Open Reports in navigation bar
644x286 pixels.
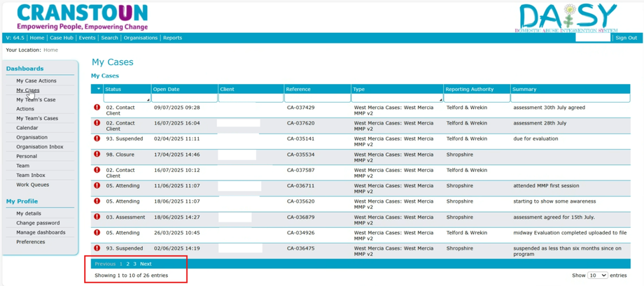(172, 38)
